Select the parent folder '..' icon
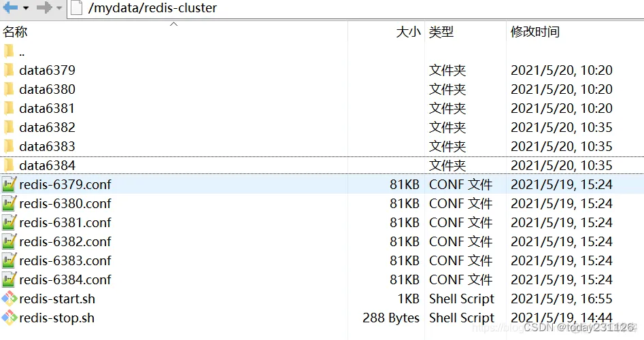This screenshot has width=644, height=340. (x=9, y=51)
